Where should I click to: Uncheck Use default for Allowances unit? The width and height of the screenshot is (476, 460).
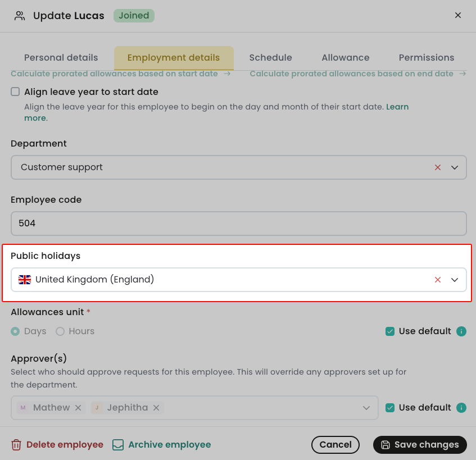390,331
